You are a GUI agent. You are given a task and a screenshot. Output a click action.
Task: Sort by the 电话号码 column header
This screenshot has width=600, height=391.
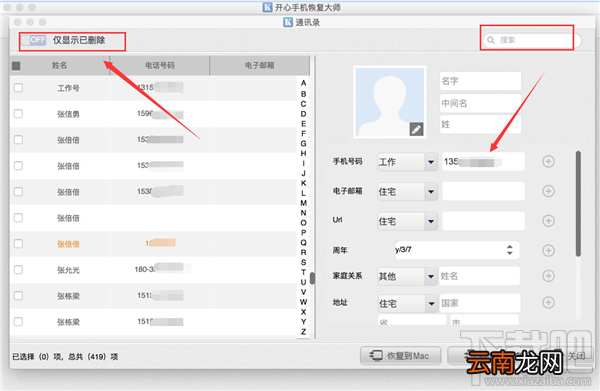[160, 65]
